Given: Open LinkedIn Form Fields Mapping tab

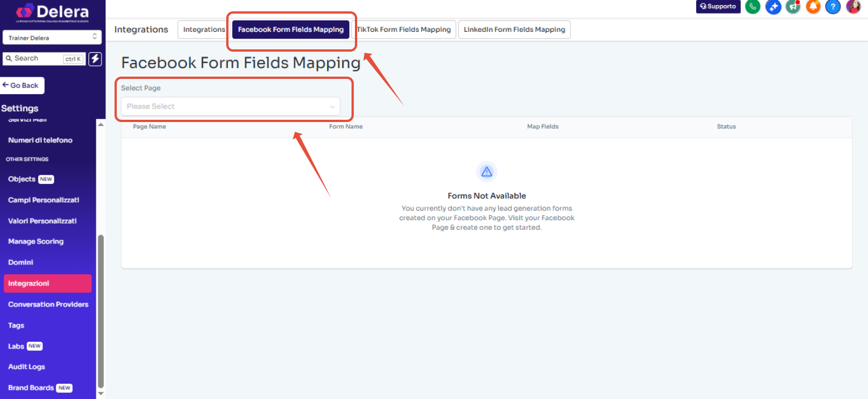Looking at the screenshot, I should point(514,30).
